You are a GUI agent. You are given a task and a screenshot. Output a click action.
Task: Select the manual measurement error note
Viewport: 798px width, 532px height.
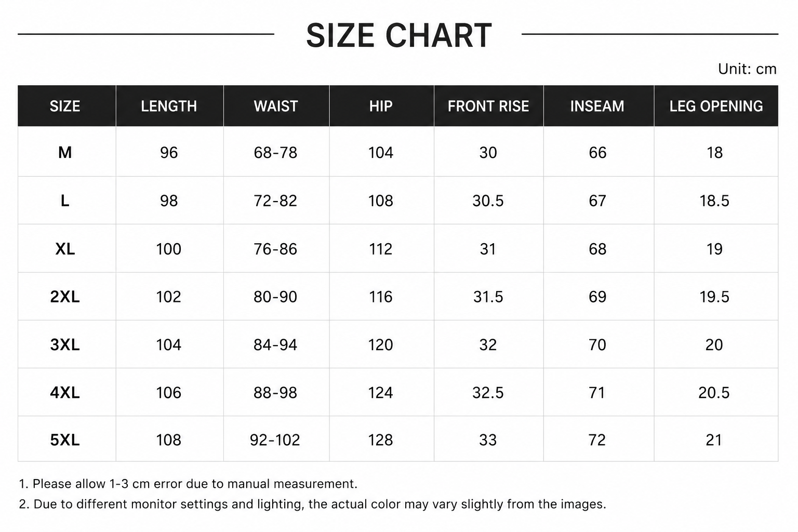pyautogui.click(x=188, y=484)
